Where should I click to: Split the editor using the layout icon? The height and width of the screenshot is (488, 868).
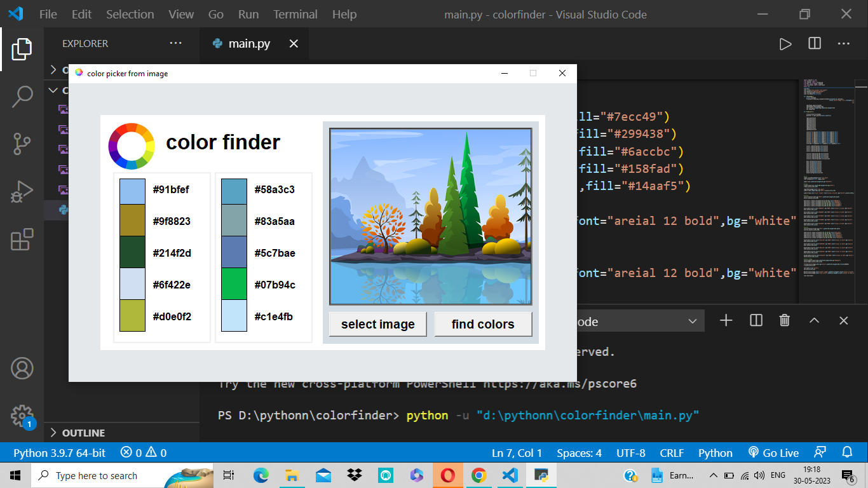814,43
